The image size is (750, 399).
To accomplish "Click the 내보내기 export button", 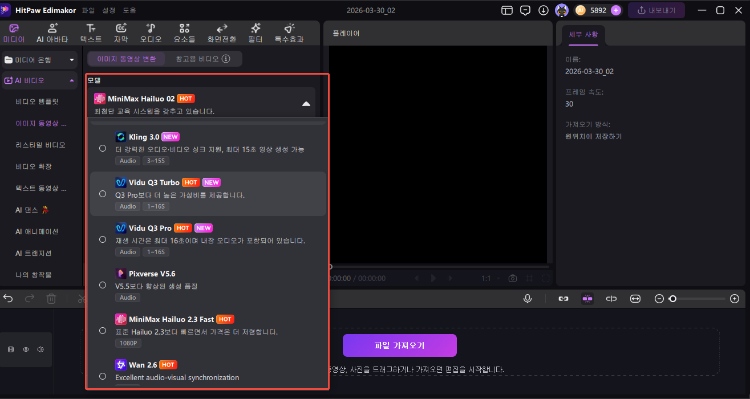I will 656,10.
